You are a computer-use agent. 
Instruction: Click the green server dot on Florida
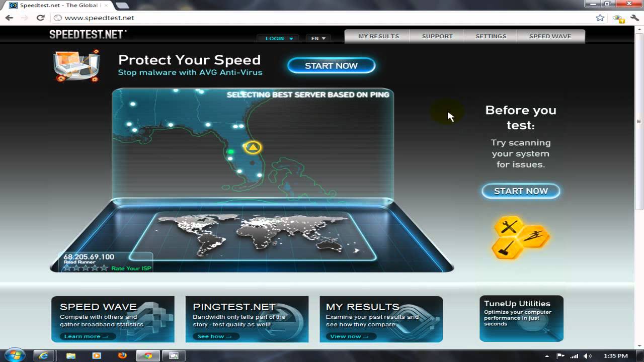[x=231, y=151]
